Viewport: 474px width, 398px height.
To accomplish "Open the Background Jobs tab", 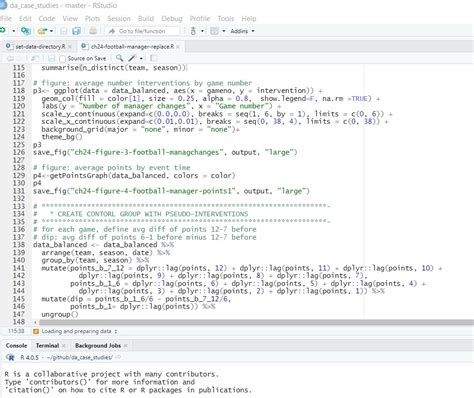I will (x=98, y=346).
